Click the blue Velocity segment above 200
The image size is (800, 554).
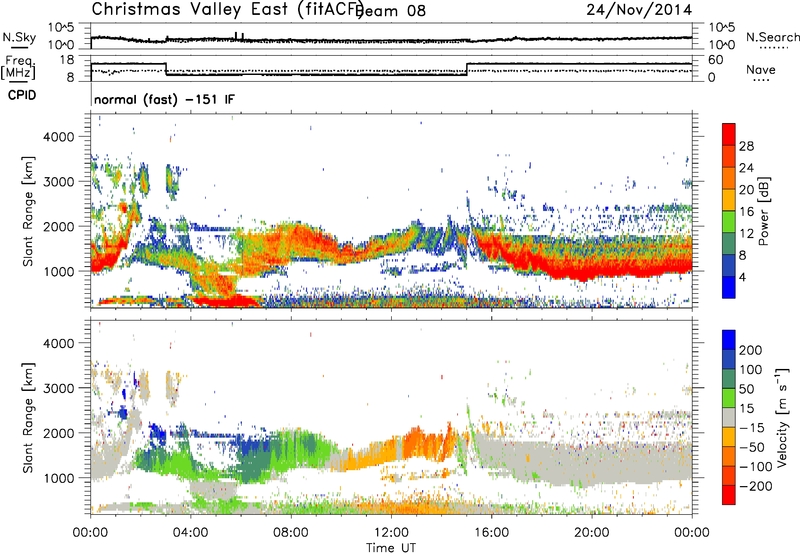pyautogui.click(x=729, y=340)
